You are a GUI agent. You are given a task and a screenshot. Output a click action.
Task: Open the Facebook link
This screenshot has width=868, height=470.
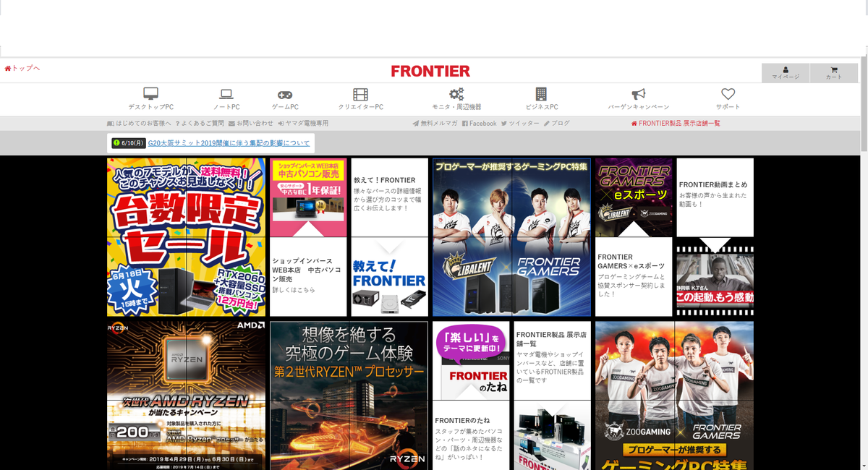tap(480, 124)
